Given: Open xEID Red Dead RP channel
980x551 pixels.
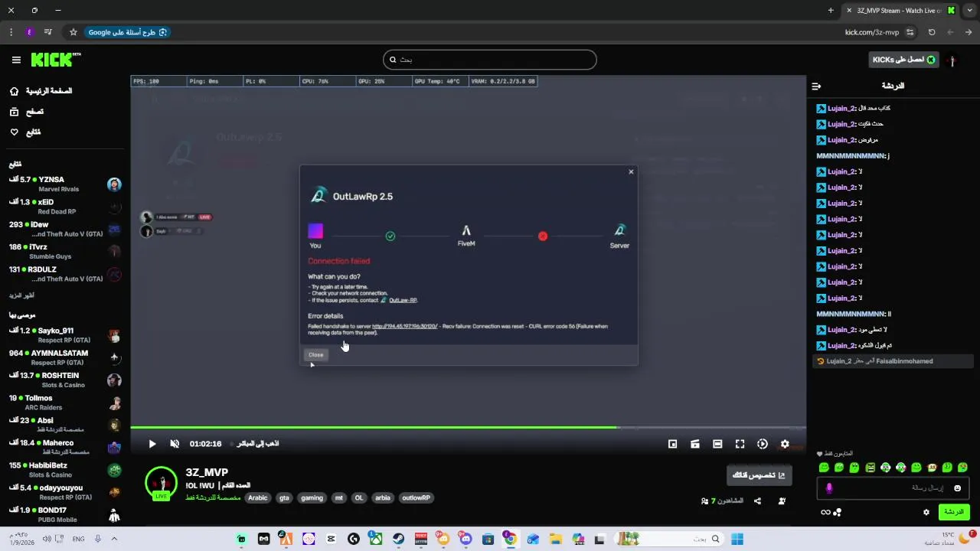Looking at the screenshot, I should click(65, 207).
